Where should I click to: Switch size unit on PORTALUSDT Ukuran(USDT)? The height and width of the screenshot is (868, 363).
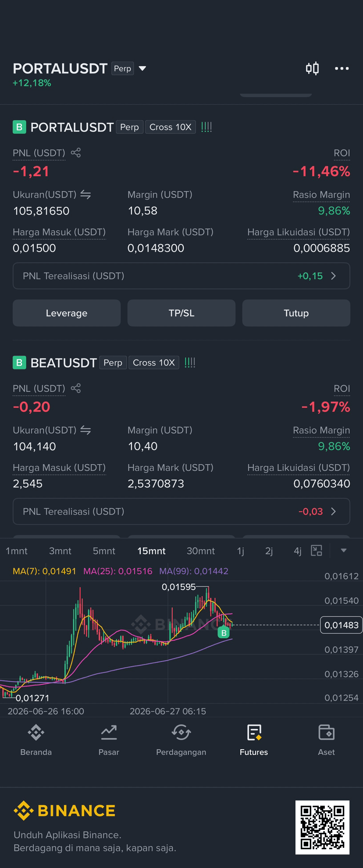pos(85,195)
